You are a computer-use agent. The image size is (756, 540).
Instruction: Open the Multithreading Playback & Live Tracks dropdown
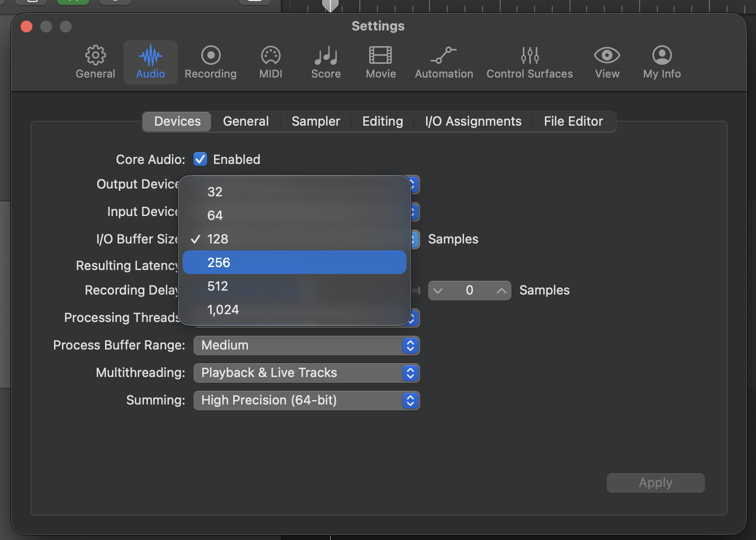(307, 373)
